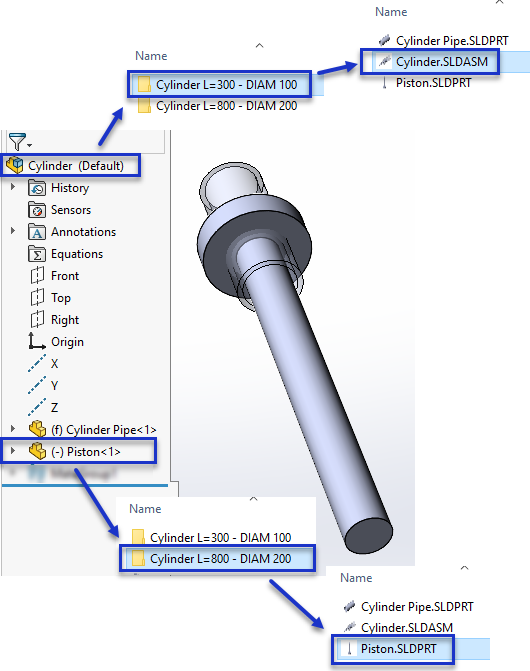530x671 pixels.
Task: Select the Sensors folder icon
Action: coord(37,210)
